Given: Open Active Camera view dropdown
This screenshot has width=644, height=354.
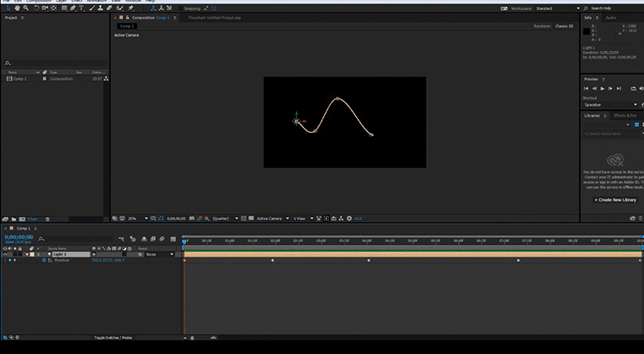Looking at the screenshot, I should (273, 219).
